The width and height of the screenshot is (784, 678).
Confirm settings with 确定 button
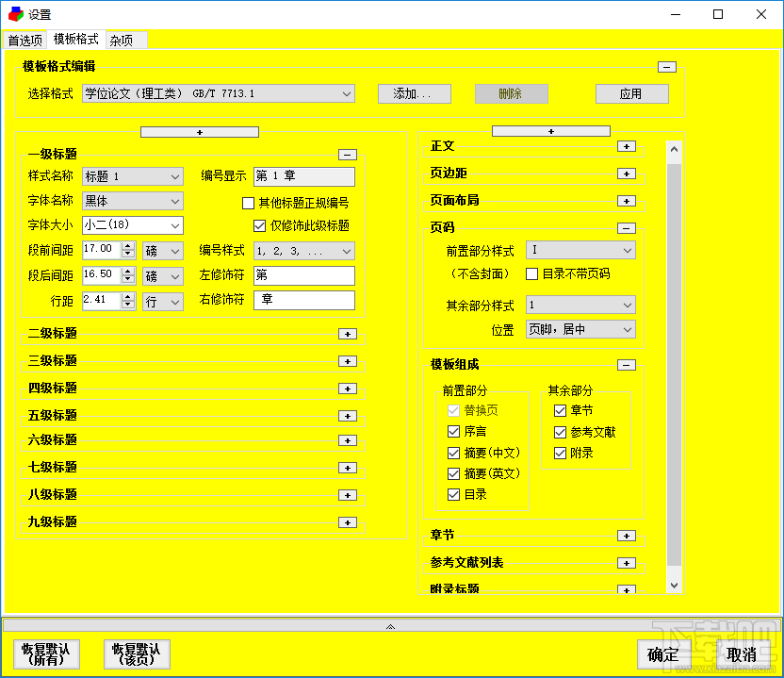coord(663,654)
